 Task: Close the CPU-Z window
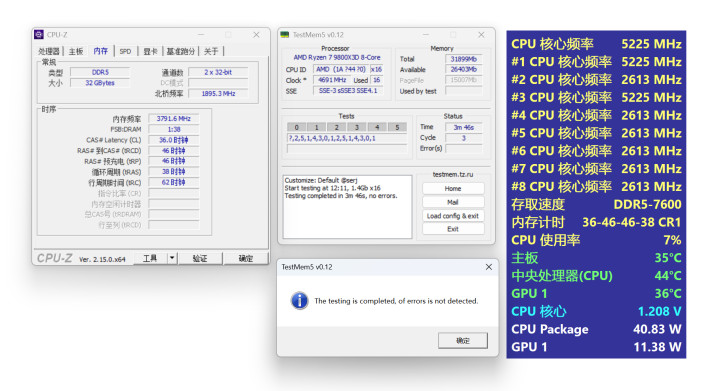click(256, 35)
